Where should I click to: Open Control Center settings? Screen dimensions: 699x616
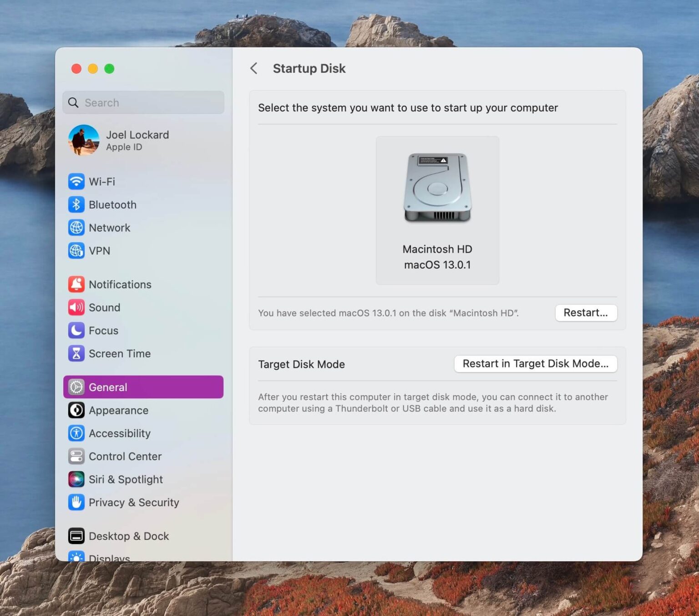[x=125, y=456]
